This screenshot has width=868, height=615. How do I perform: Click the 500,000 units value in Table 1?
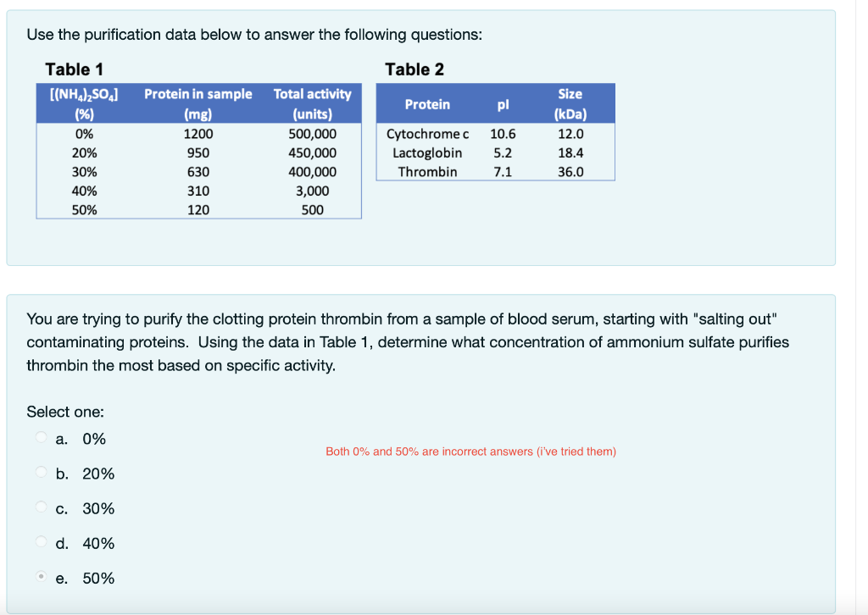click(x=312, y=134)
